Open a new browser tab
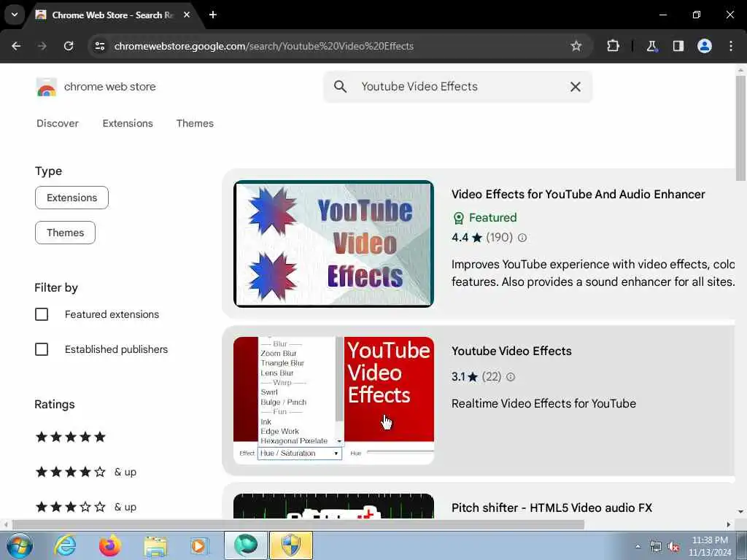747x560 pixels. tap(213, 15)
